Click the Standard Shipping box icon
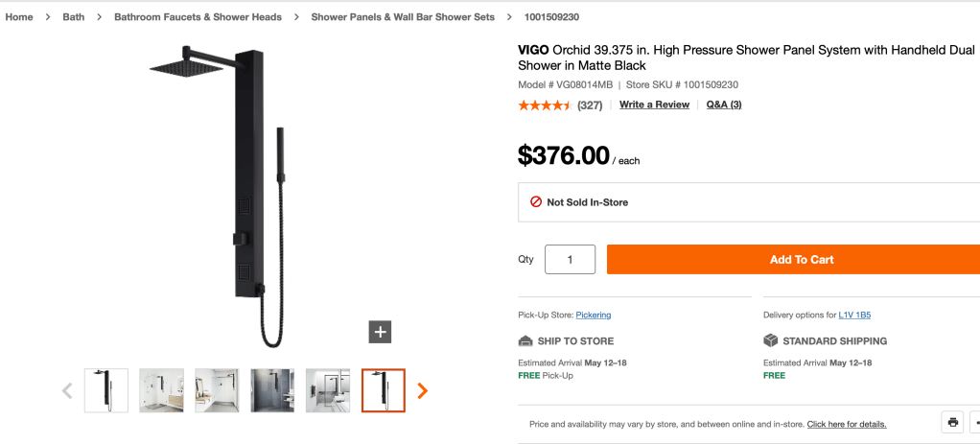Screen dimensions: 980x444 [770, 340]
